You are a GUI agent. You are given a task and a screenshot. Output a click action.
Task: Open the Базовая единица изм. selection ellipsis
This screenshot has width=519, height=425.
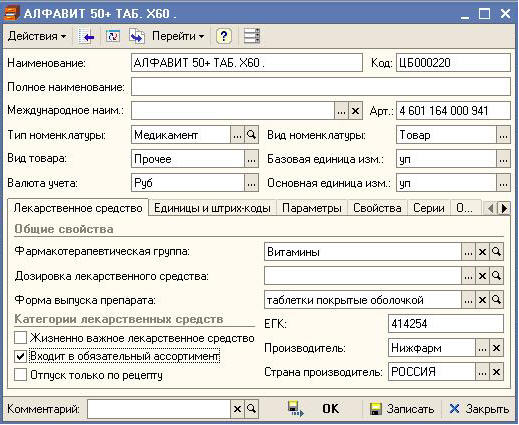pyautogui.click(x=503, y=159)
